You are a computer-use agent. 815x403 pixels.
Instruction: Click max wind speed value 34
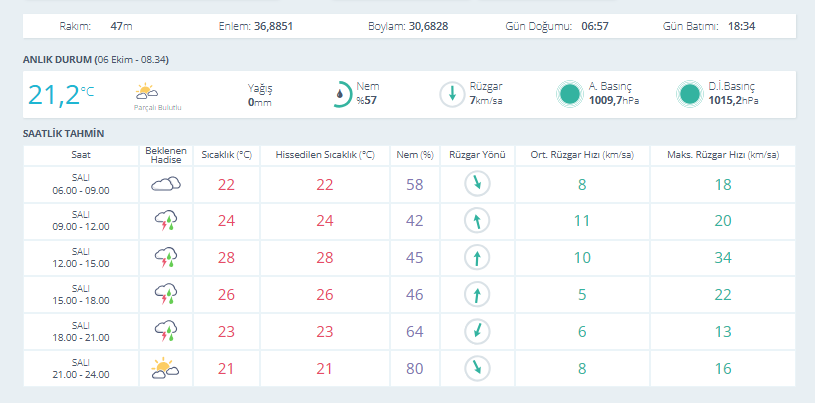(723, 258)
